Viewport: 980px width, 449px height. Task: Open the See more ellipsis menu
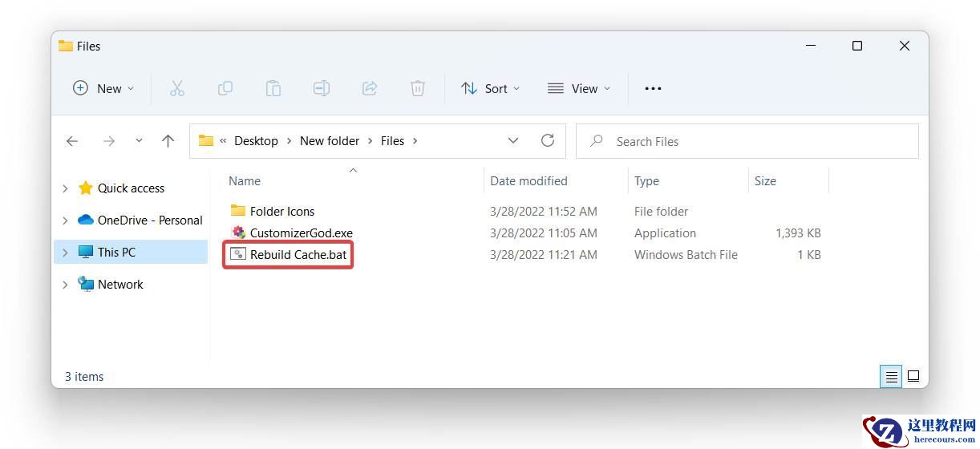click(653, 88)
